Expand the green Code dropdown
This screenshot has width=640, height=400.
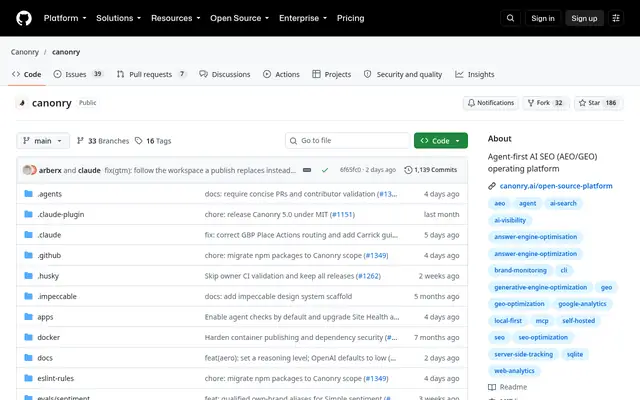440,141
